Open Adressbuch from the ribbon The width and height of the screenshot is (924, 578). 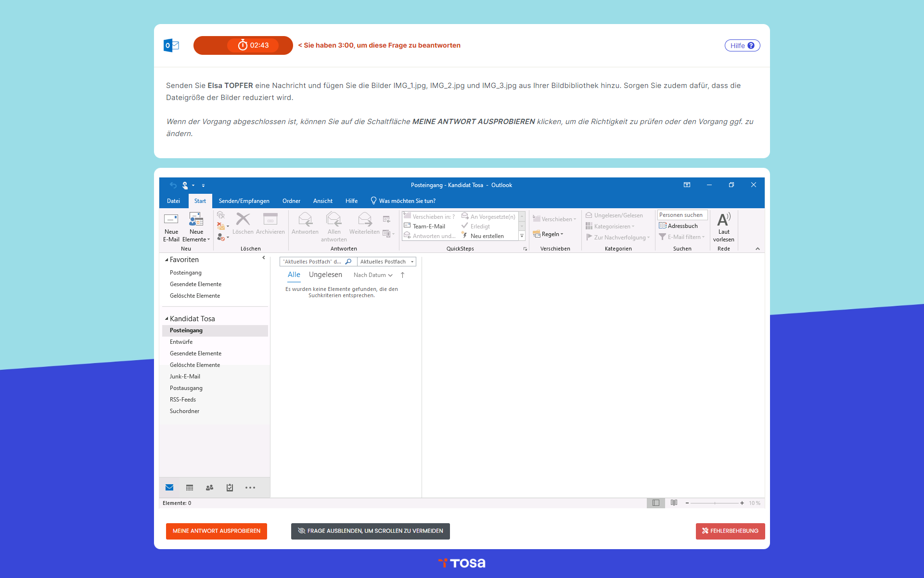point(679,226)
